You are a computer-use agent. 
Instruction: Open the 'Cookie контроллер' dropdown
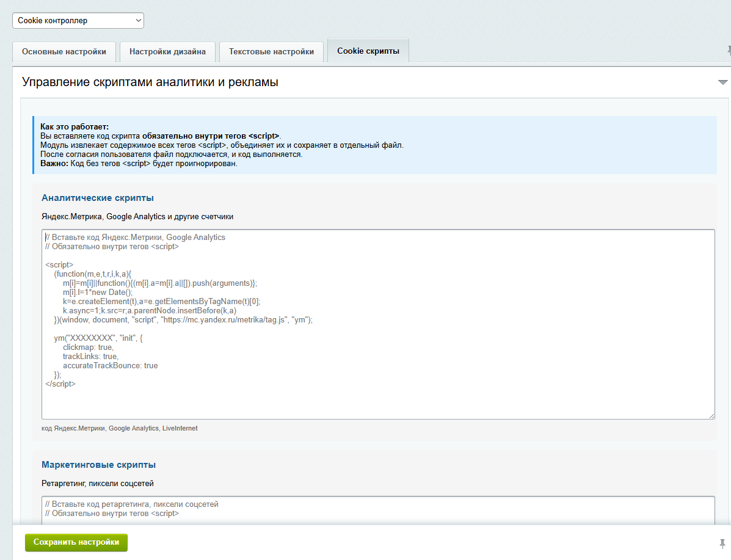(78, 21)
